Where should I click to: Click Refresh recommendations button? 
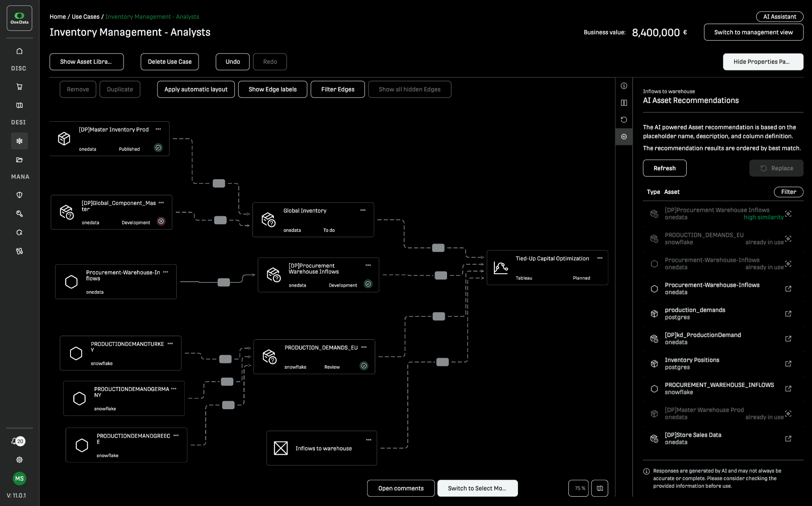pos(664,168)
